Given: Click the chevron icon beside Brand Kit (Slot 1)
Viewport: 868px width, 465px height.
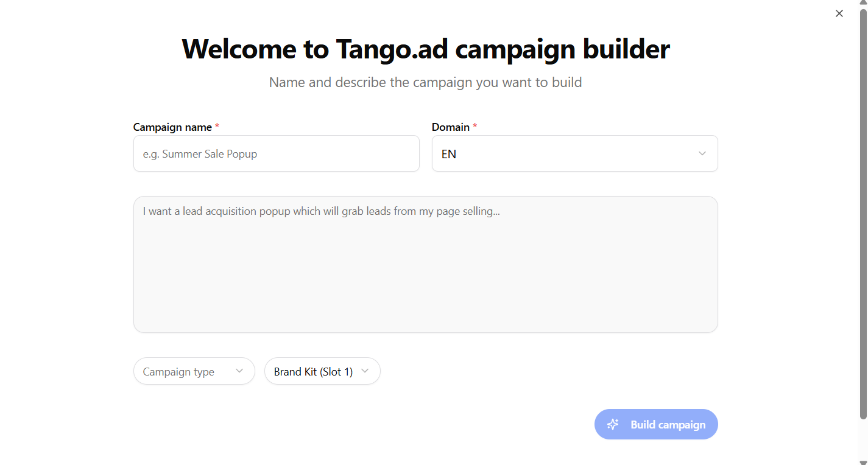Looking at the screenshot, I should [x=365, y=371].
